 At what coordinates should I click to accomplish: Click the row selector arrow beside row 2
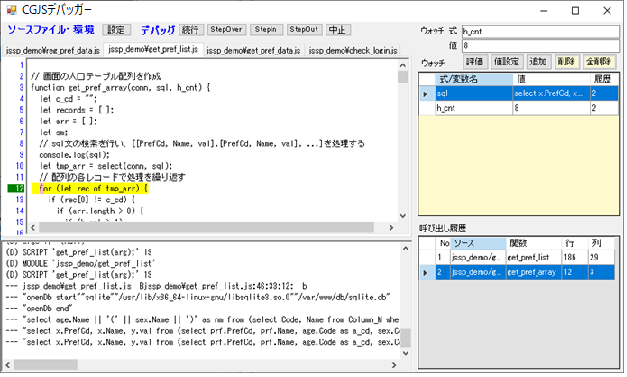426,273
